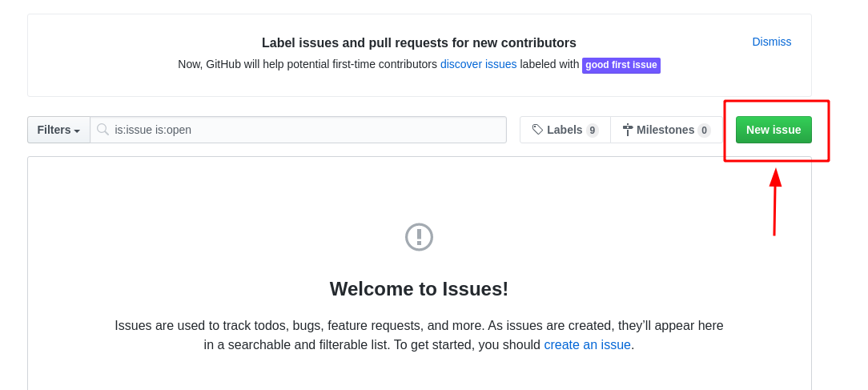Follow the "discover issues" link
Viewport: 868px width, 390px height.
[478, 64]
